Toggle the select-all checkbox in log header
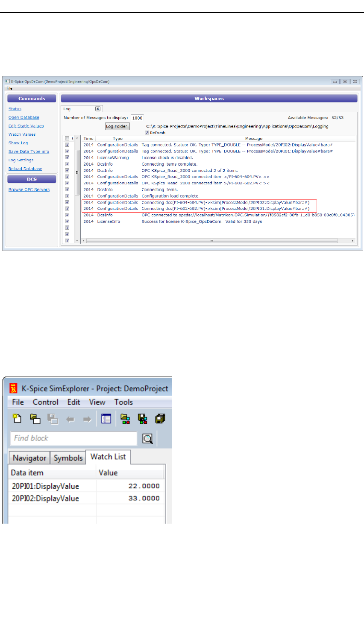 click(x=67, y=138)
